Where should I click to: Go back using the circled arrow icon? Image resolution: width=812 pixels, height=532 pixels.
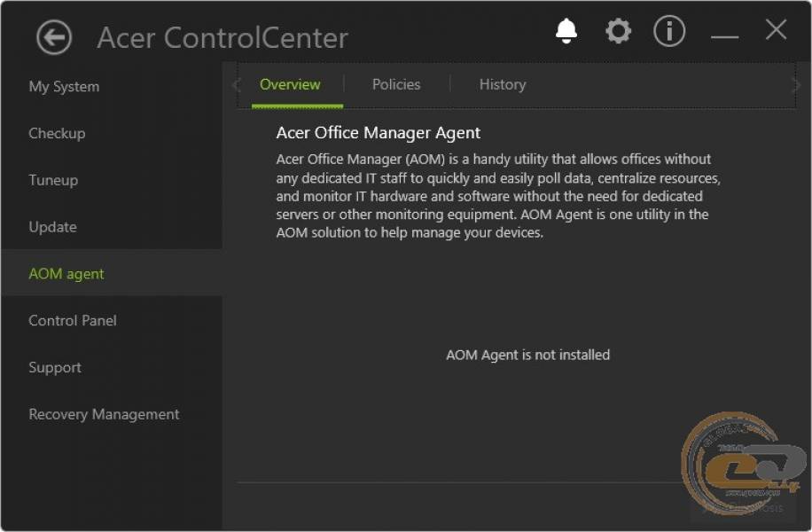coord(54,37)
